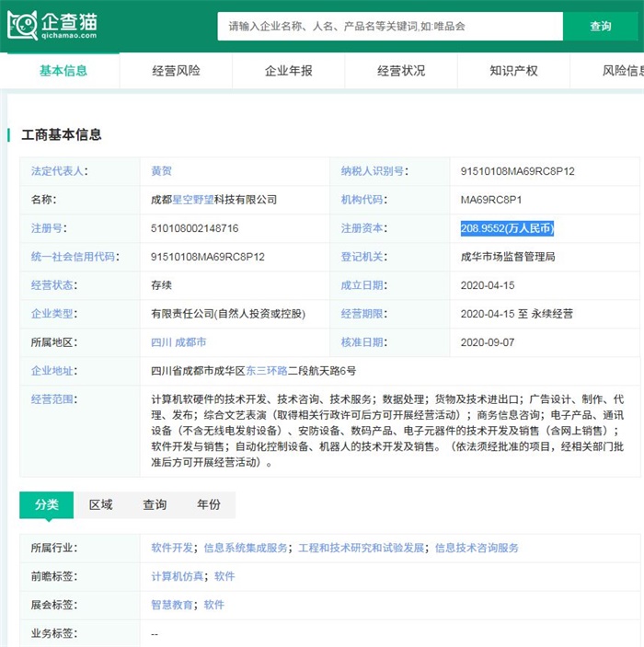644x647 pixels.
Task: Click 软件 tag in 展会标签 row
Action: (214, 605)
